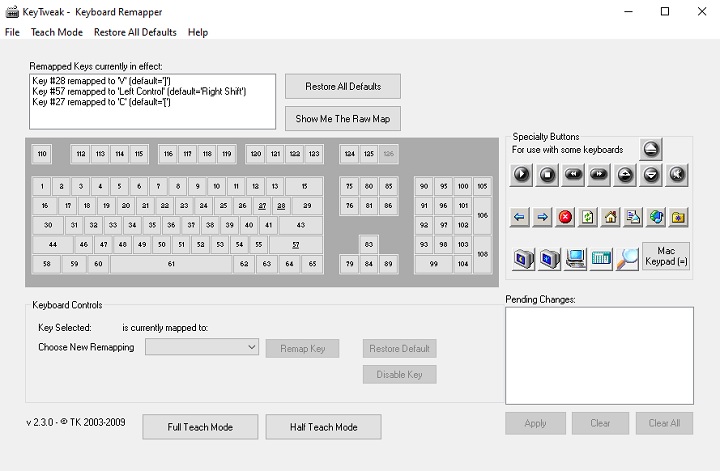Click the Play/Pause media specialty button
Screen dimensions: 720x471
(521, 175)
